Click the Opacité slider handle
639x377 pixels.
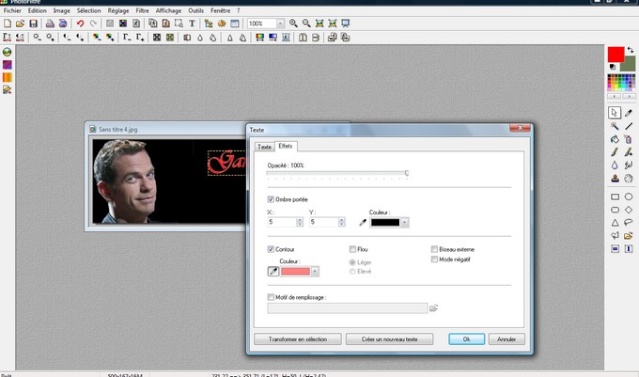coord(407,173)
